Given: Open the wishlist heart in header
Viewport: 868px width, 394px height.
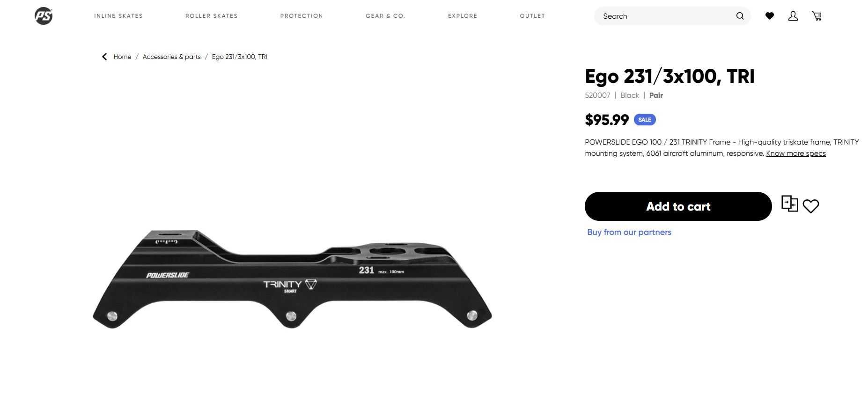Looking at the screenshot, I should tap(769, 16).
